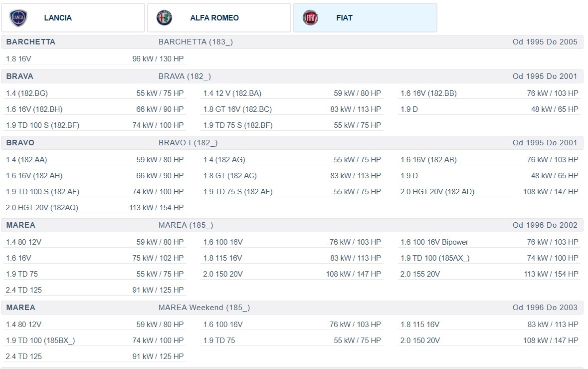This screenshot has height=369, width=588.
Task: Toggle the MAREA Weekend (185_) section header
Action: coord(292,308)
